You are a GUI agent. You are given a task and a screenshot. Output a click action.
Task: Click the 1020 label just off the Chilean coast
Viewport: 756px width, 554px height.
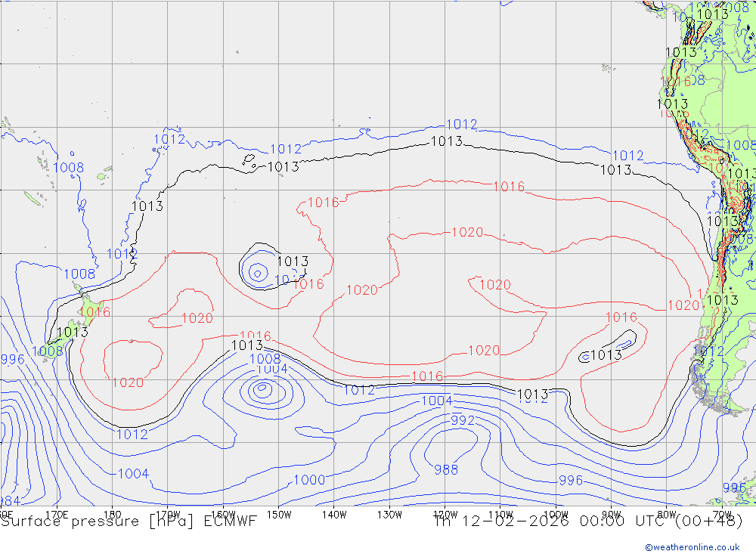683,305
